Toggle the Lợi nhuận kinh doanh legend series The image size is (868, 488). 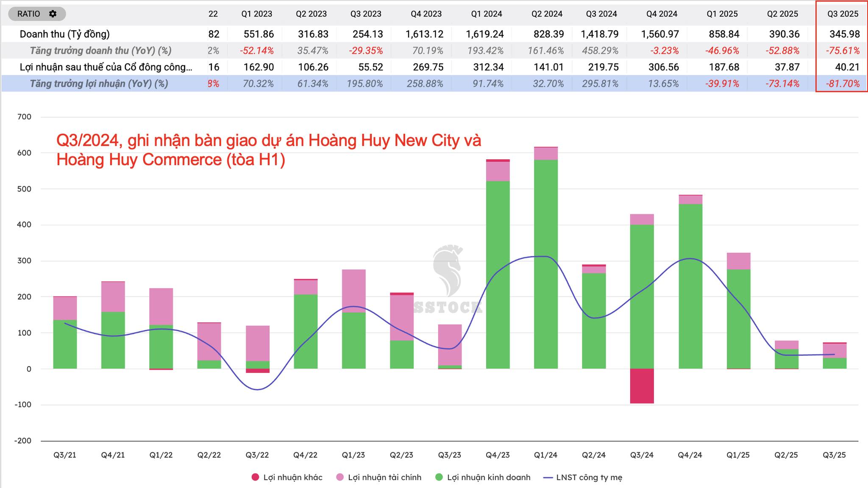point(488,477)
